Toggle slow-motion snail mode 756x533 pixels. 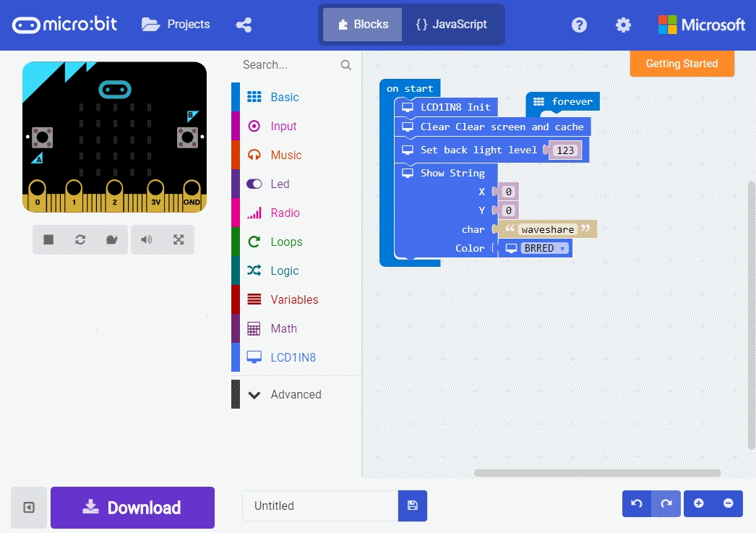[x=111, y=240]
